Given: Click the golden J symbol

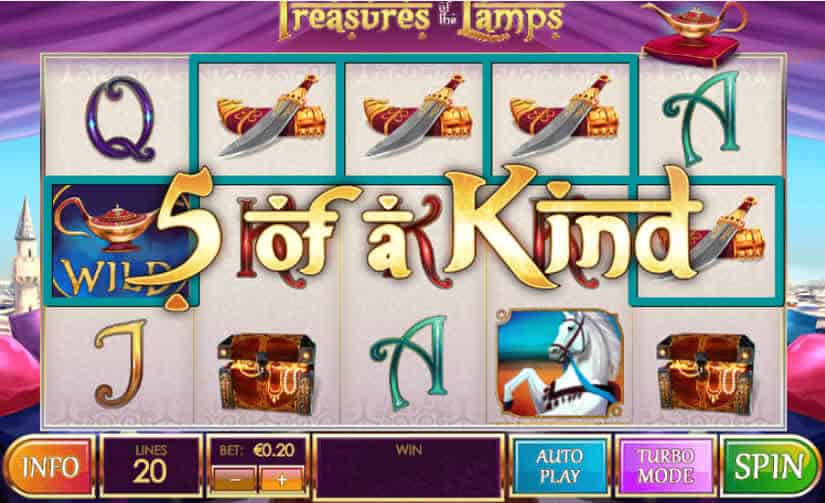Looking at the screenshot, I should (120, 363).
